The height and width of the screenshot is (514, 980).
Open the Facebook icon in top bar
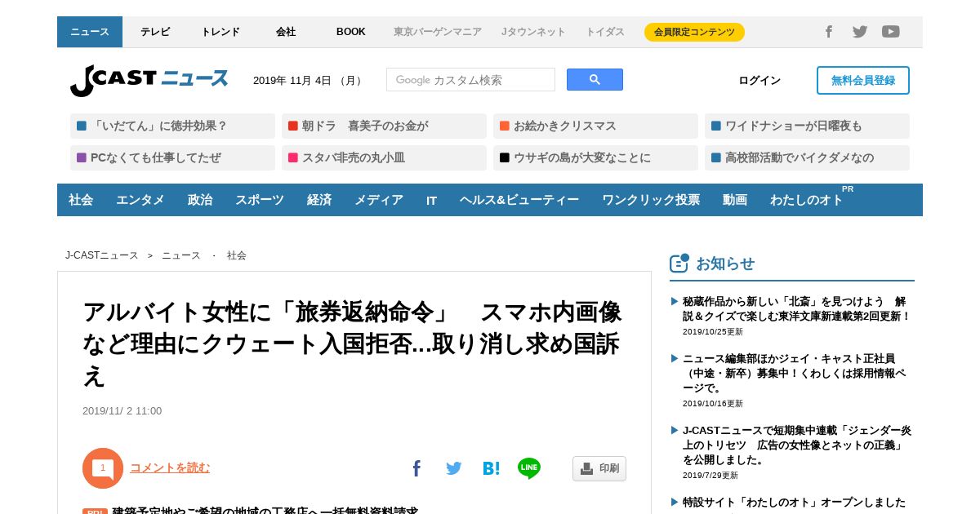828,32
